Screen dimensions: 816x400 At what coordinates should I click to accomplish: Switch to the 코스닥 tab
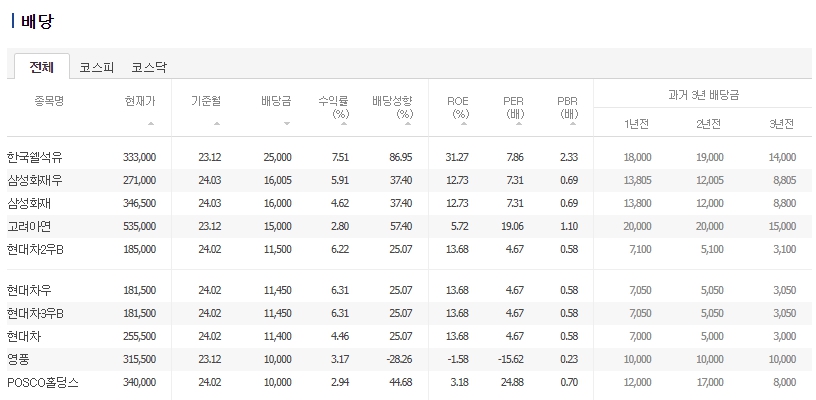[x=149, y=68]
